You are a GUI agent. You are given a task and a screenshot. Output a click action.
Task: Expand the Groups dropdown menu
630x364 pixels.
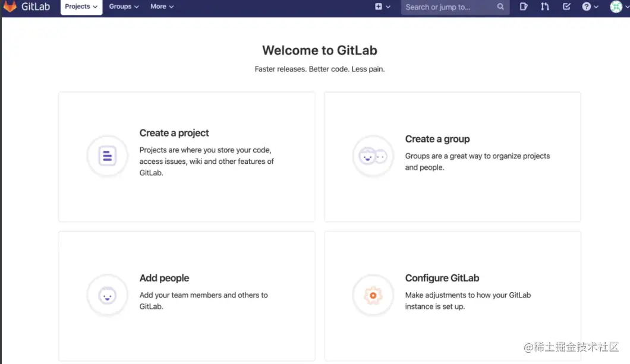coord(124,7)
